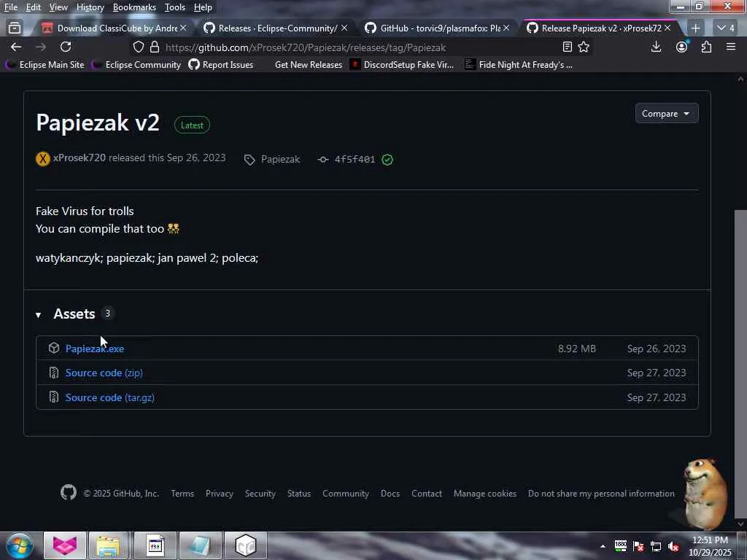Click Do not share my personal information

601,494
